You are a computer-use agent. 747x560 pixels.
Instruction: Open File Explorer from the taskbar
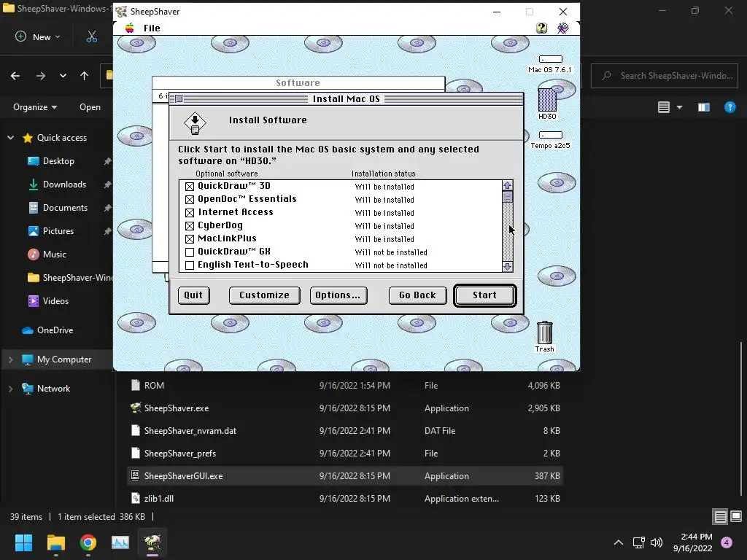55,542
